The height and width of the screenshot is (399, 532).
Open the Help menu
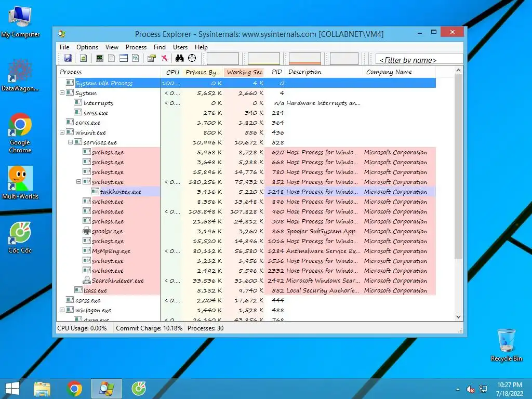[x=201, y=47]
